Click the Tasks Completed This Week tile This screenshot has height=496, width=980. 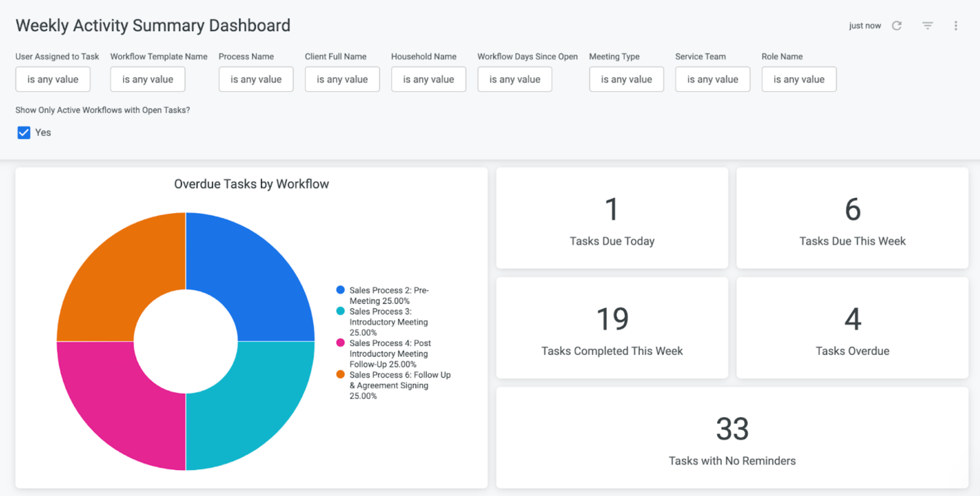pos(612,328)
